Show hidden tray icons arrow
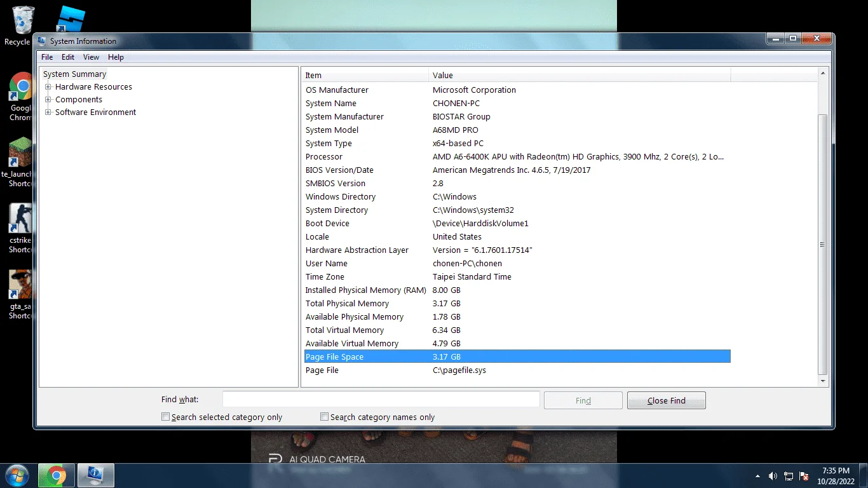The height and width of the screenshot is (488, 868). tap(757, 476)
